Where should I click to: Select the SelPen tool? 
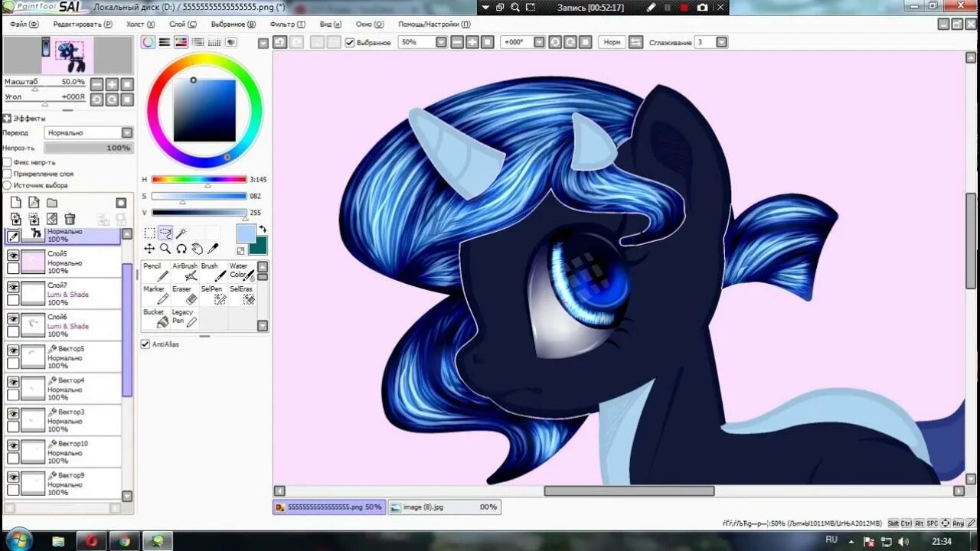[213, 295]
